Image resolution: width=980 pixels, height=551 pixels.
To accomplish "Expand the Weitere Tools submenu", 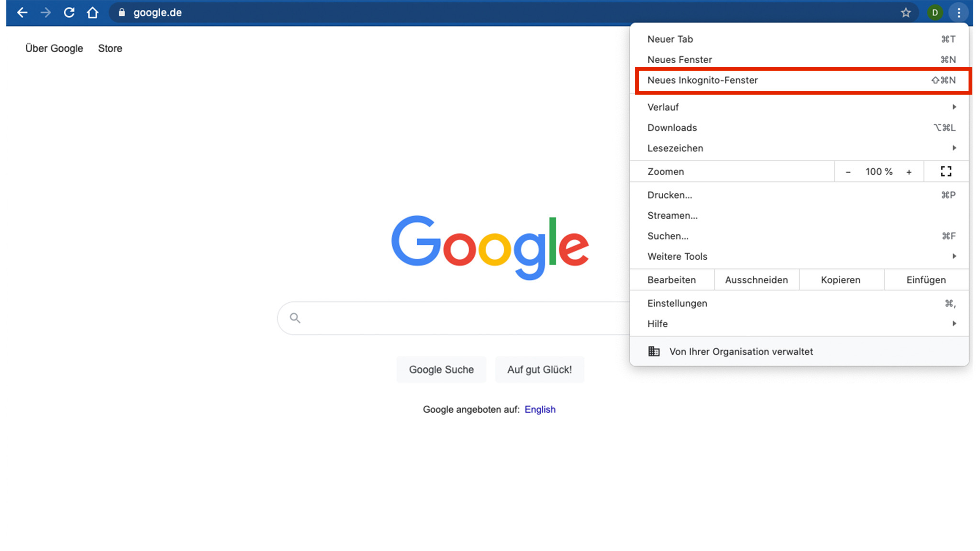I will click(799, 256).
